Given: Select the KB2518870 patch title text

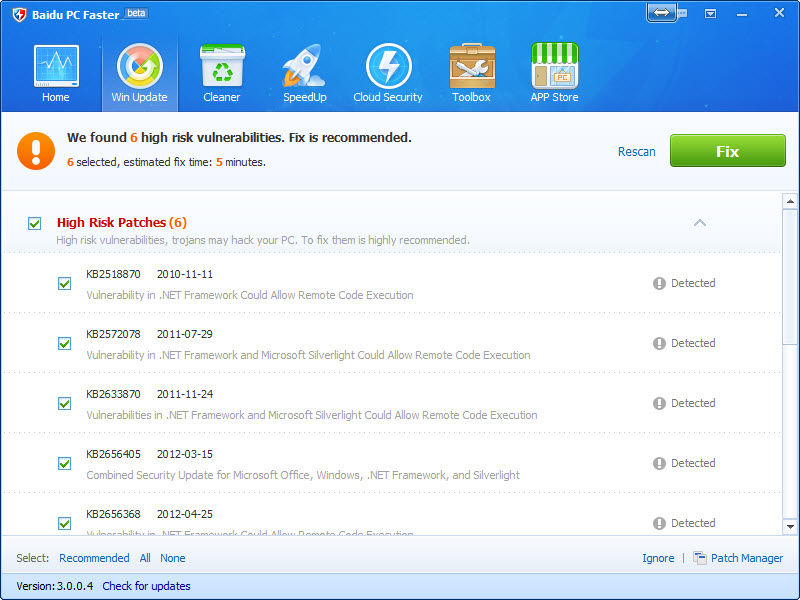Looking at the screenshot, I should coord(113,274).
